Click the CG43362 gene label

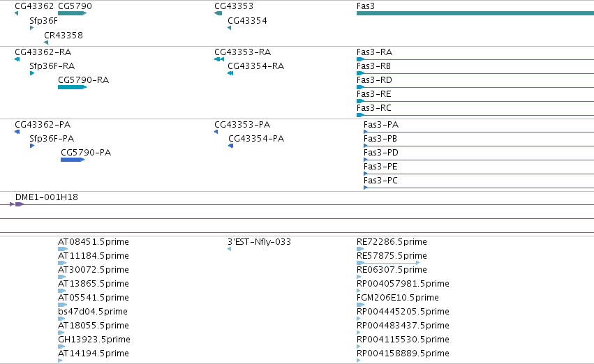[34, 6]
